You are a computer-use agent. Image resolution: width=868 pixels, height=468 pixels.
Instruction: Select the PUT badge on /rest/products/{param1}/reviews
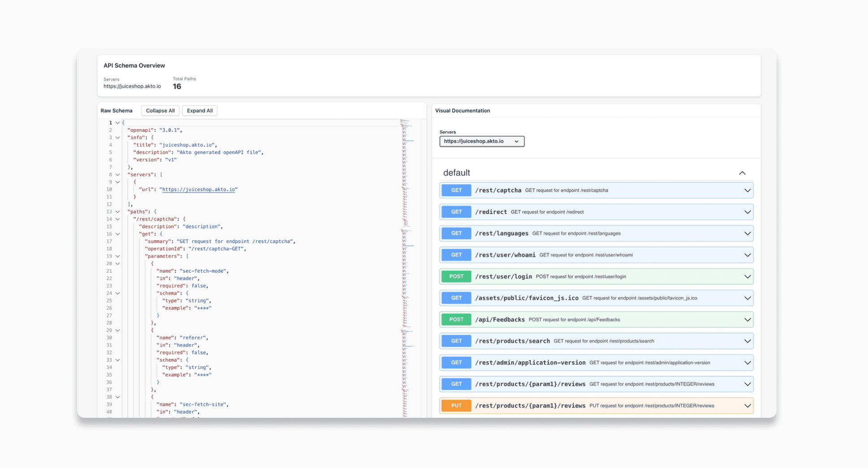coord(456,405)
